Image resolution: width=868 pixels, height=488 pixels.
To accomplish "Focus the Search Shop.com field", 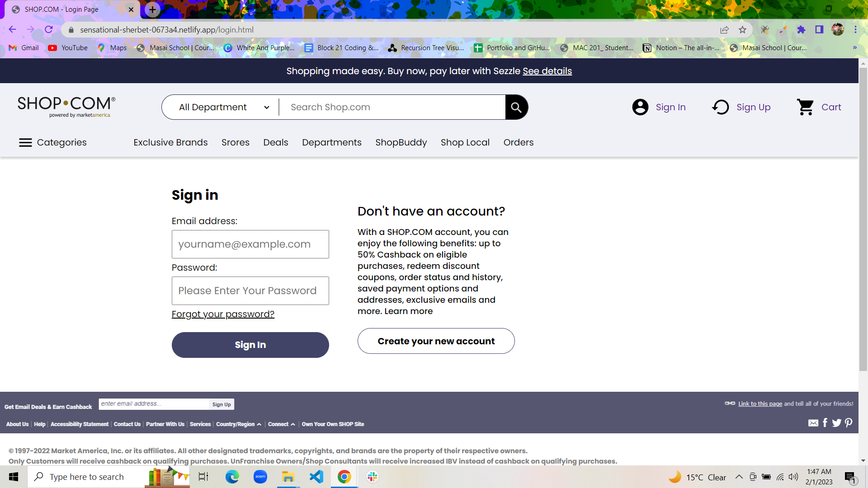I will 392,107.
